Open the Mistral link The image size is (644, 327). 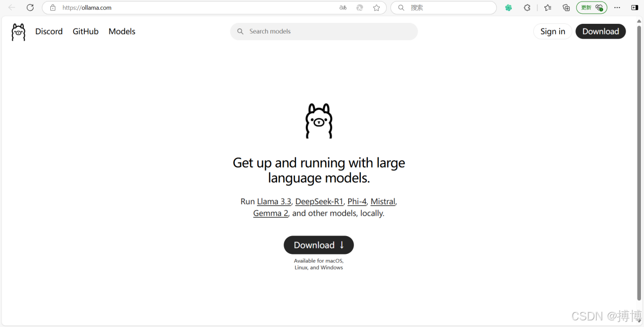point(383,202)
